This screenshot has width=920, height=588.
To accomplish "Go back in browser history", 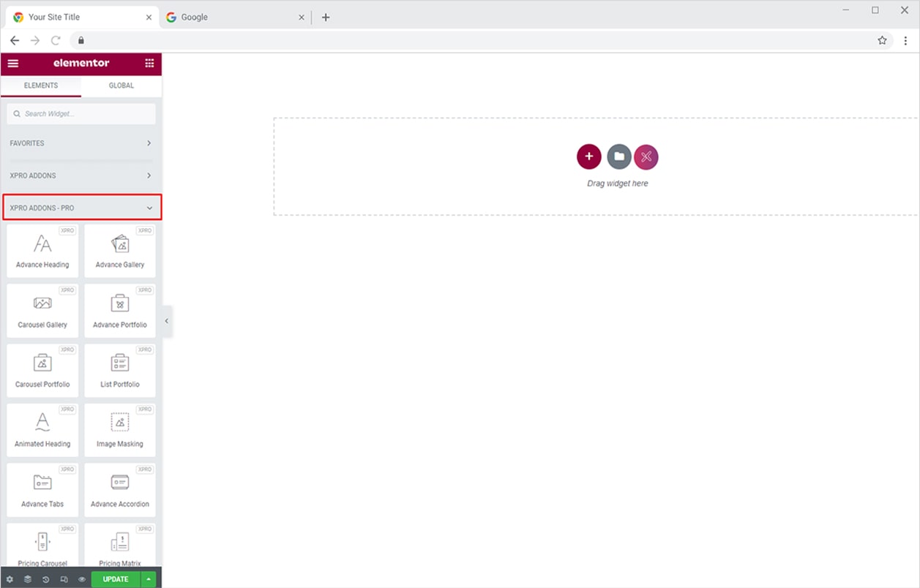I will pos(15,40).
